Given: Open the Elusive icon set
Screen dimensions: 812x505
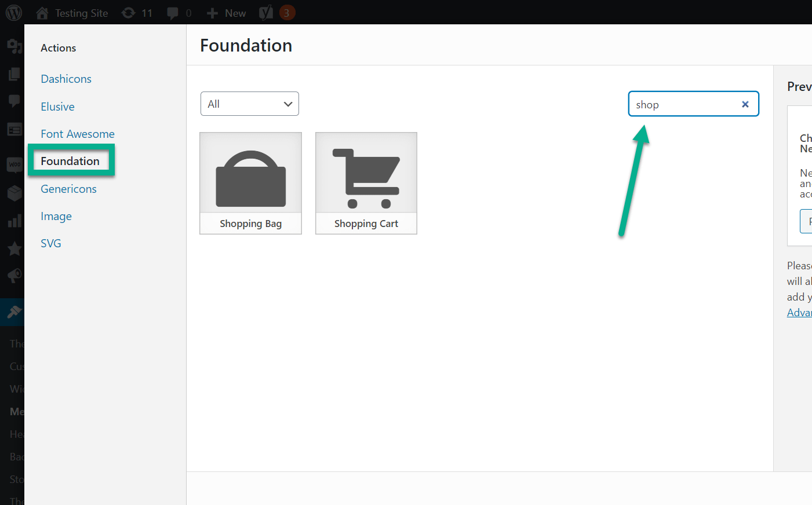Looking at the screenshot, I should pos(57,107).
